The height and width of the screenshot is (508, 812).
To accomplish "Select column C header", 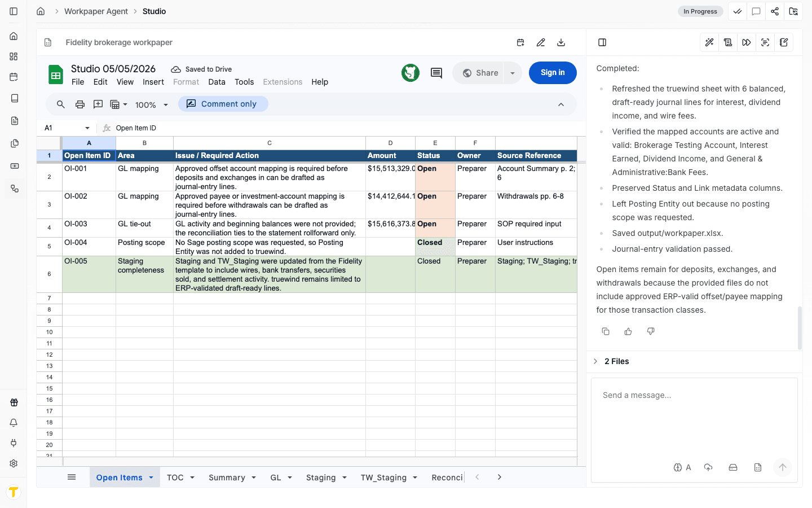I will click(x=270, y=143).
